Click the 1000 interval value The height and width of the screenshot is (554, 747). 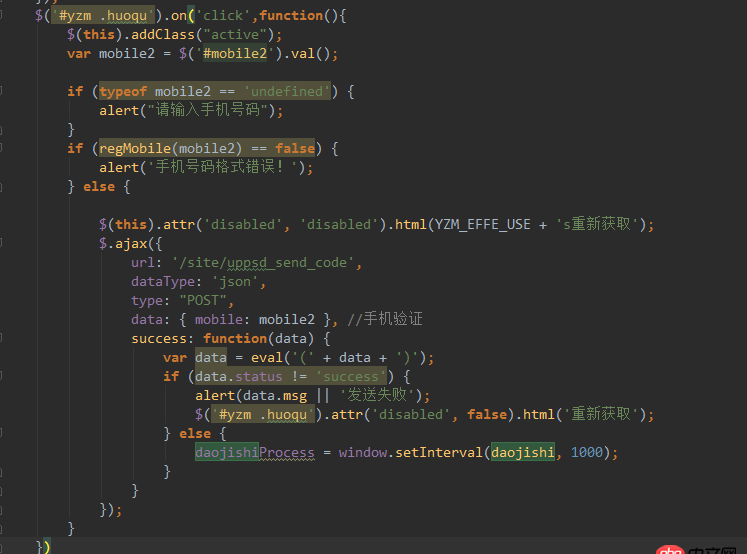click(x=587, y=453)
